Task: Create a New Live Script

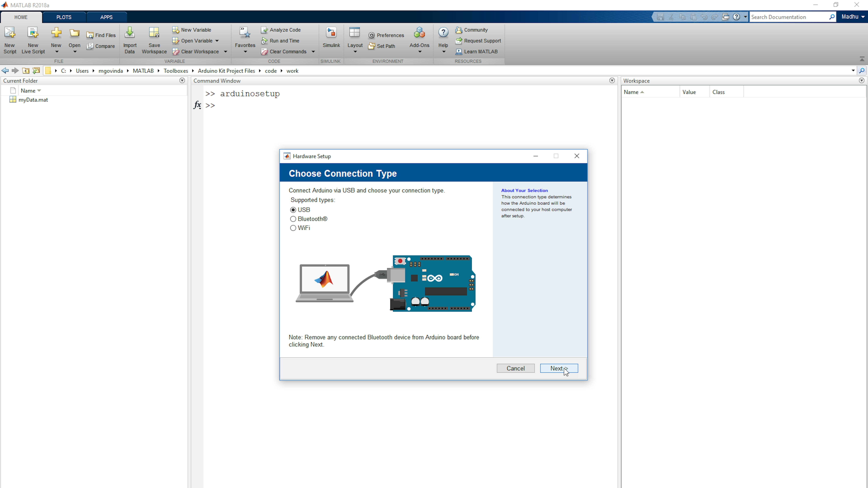Action: (33, 40)
